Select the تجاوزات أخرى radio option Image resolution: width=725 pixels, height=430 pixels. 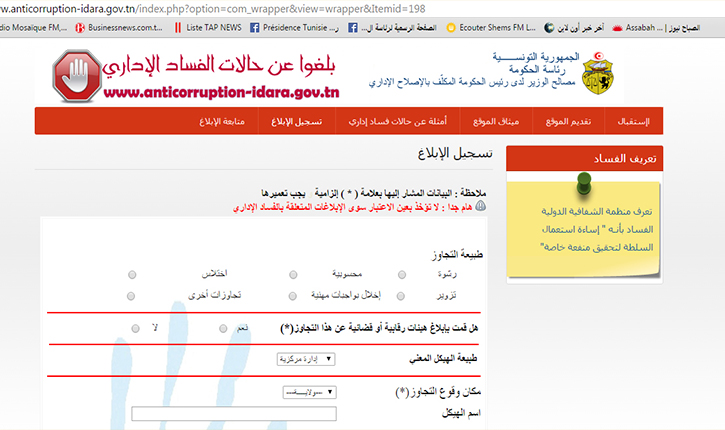pyautogui.click(x=132, y=296)
